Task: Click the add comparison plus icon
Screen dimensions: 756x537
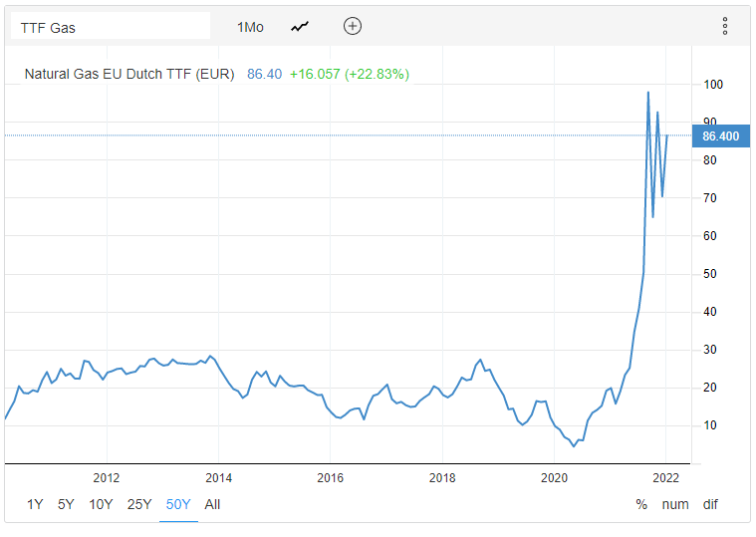Action: click(353, 26)
